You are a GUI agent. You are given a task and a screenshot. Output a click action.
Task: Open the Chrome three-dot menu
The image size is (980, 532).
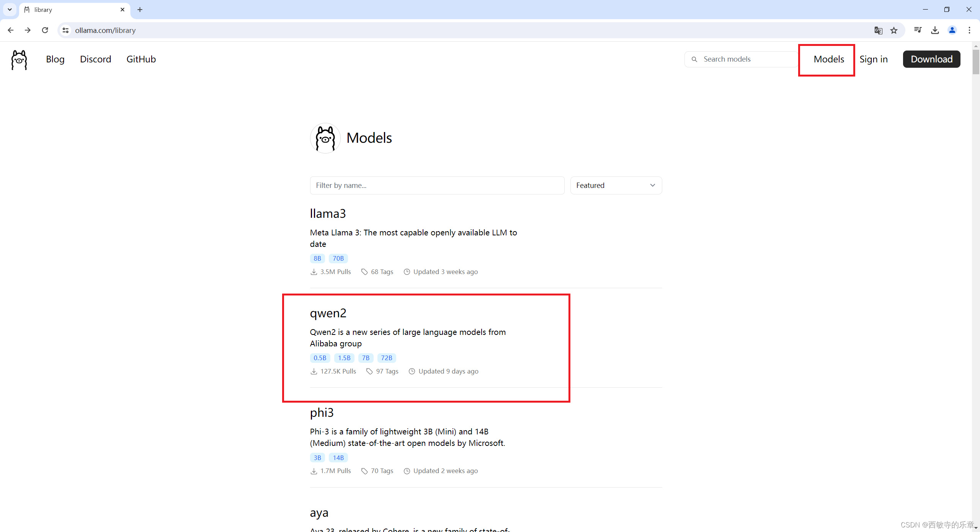pos(969,30)
